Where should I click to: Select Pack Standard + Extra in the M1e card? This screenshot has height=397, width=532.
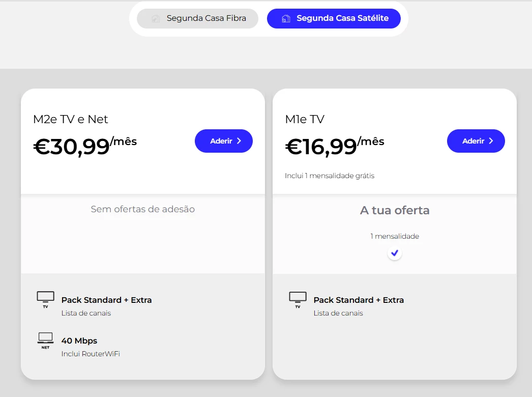(x=359, y=300)
